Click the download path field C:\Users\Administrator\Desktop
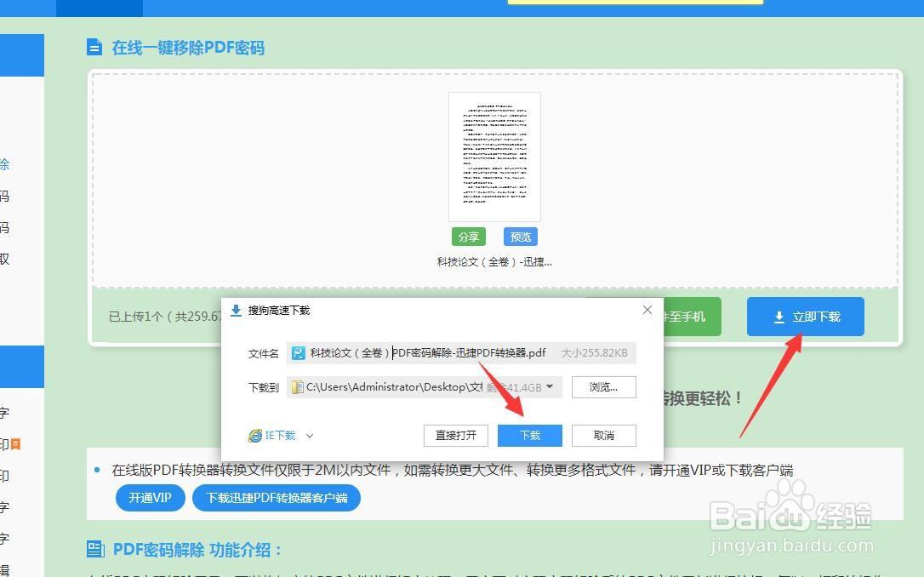Image resolution: width=924 pixels, height=577 pixels. point(425,387)
